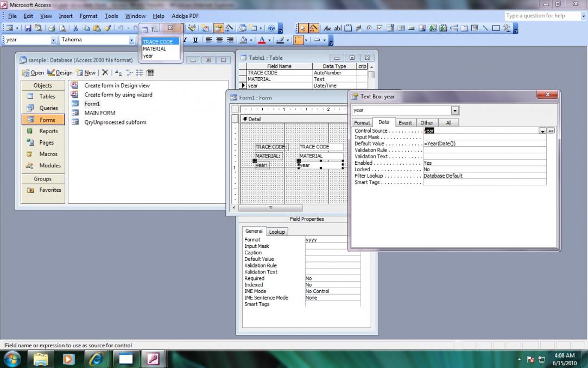Open Windows Explorer folder on taskbar
This screenshot has height=368, width=588.
(41, 359)
